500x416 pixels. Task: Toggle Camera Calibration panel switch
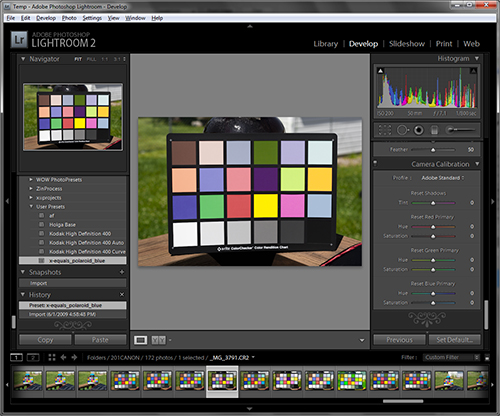pos(375,163)
